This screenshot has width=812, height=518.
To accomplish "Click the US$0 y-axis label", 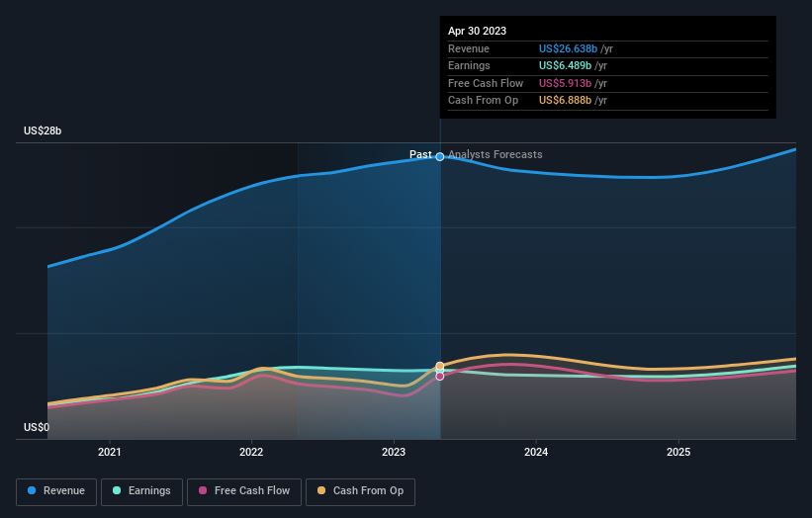I will pyautogui.click(x=37, y=427).
